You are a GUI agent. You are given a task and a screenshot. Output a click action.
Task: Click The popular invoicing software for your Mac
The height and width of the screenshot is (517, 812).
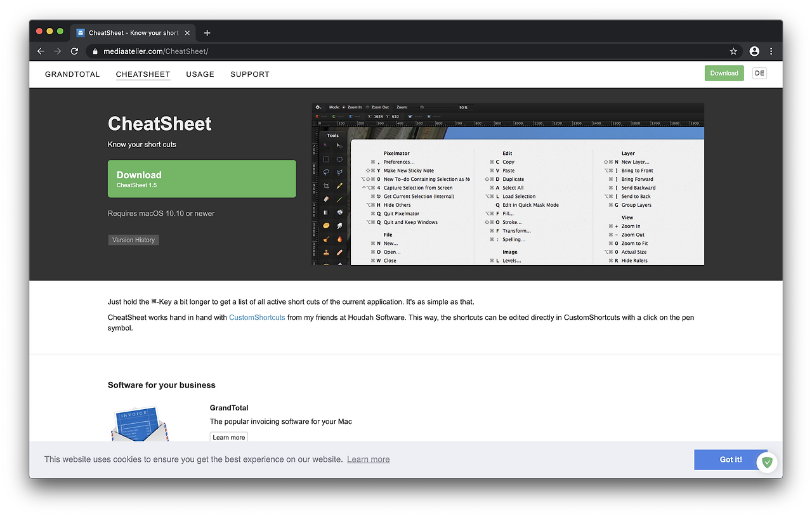[x=281, y=422]
